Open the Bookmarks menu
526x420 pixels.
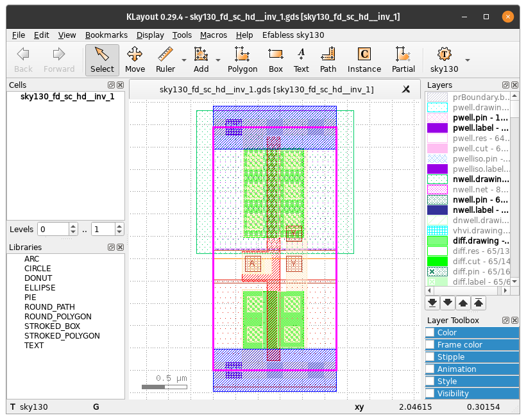click(106, 35)
